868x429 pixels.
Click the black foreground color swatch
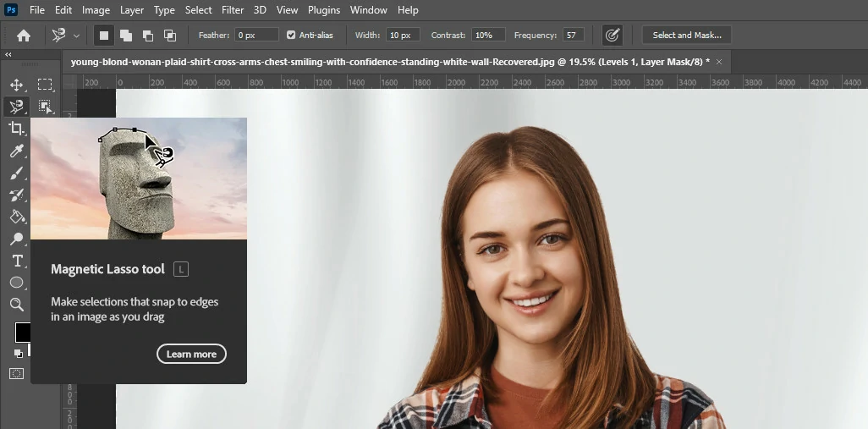22,333
